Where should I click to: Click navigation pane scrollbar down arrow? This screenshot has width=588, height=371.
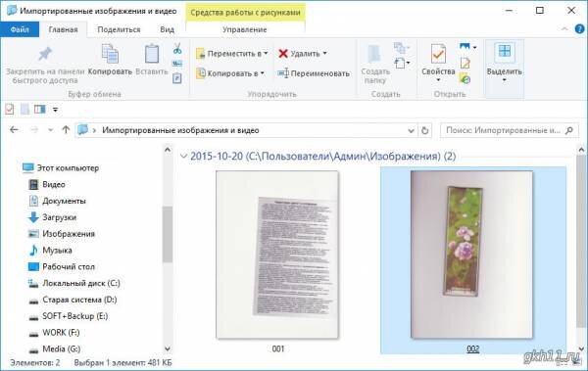(x=168, y=348)
